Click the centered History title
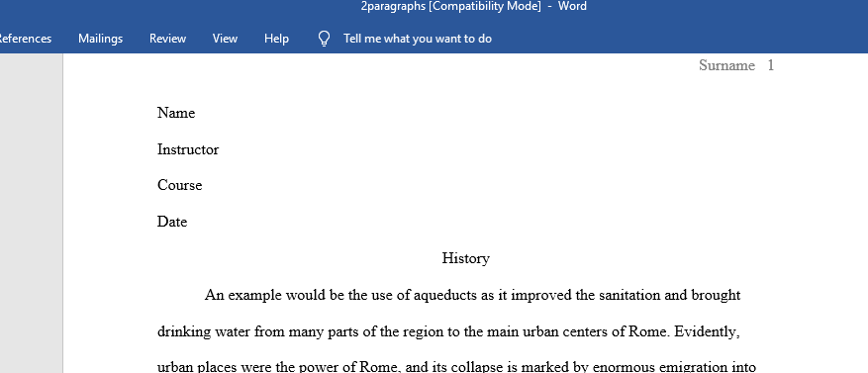Screen dimensions: 868x373 [x=465, y=258]
